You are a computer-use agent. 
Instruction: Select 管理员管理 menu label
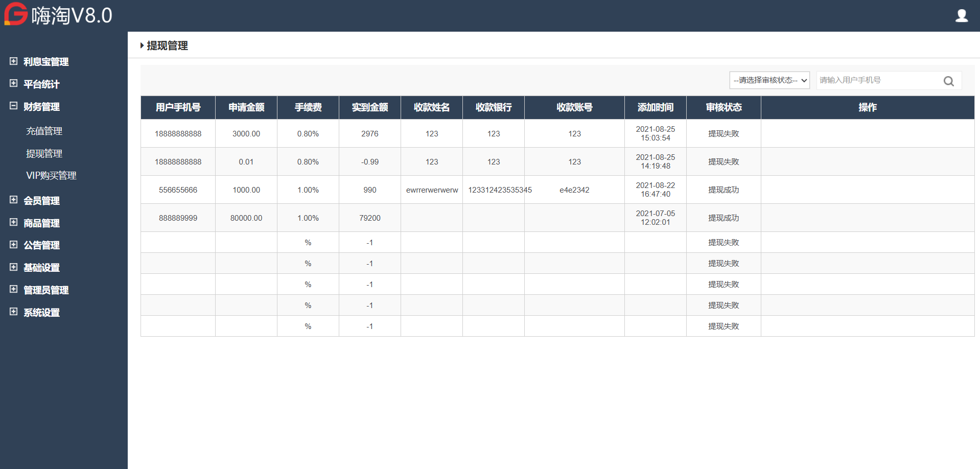click(x=46, y=290)
